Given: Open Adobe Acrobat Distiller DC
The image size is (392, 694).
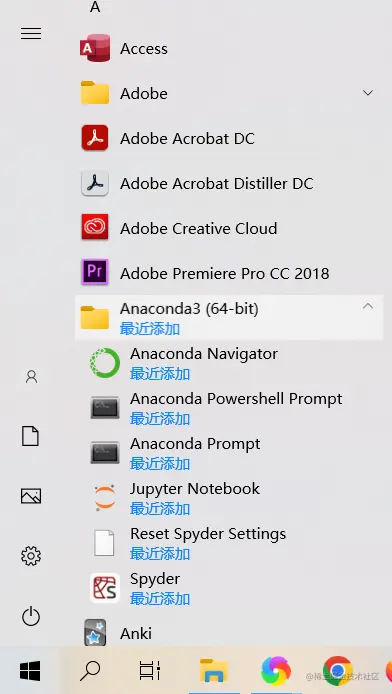Looking at the screenshot, I should click(x=228, y=183).
